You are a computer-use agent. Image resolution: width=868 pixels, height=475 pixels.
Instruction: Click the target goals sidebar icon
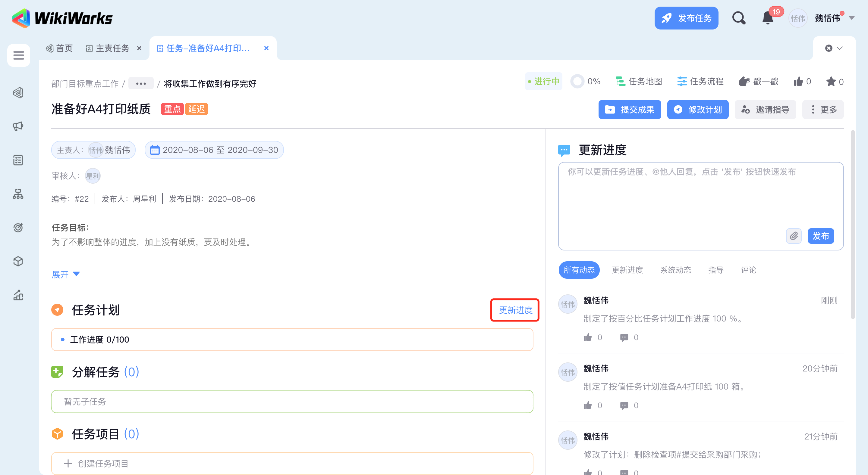(18, 228)
